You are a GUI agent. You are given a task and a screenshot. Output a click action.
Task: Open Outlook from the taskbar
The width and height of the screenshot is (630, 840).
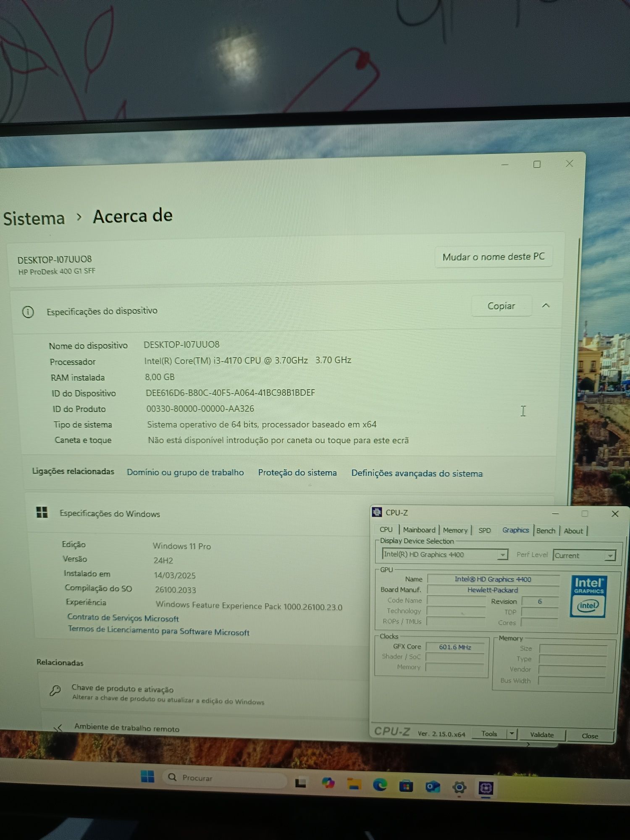pos(433,786)
